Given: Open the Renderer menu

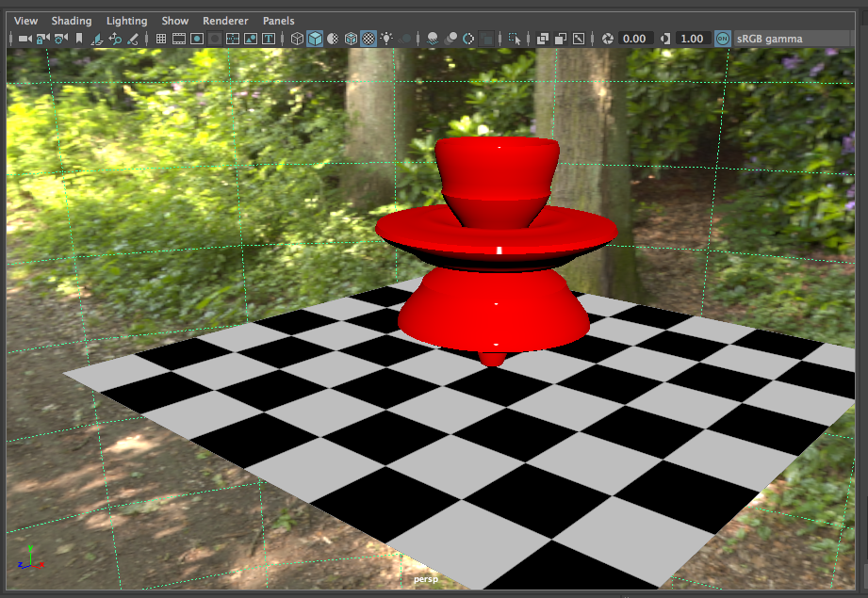Looking at the screenshot, I should point(225,21).
